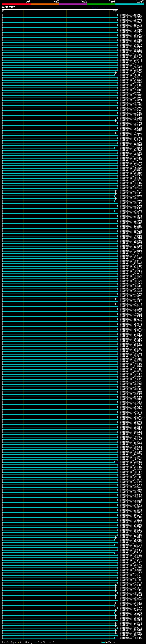The width and height of the screenshot is (146, 644).
Task: Click the UniRef100_B0CEU6 hit name
Action: [131, 336]
